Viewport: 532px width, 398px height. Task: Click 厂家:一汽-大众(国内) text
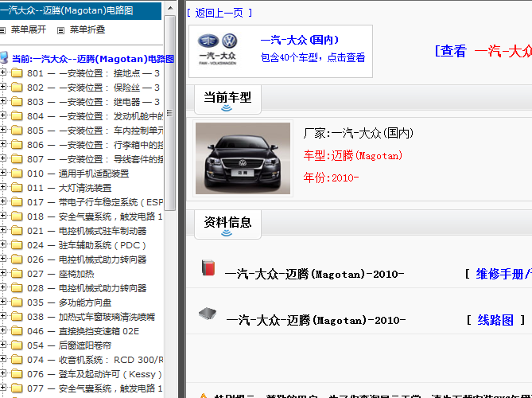coord(359,133)
